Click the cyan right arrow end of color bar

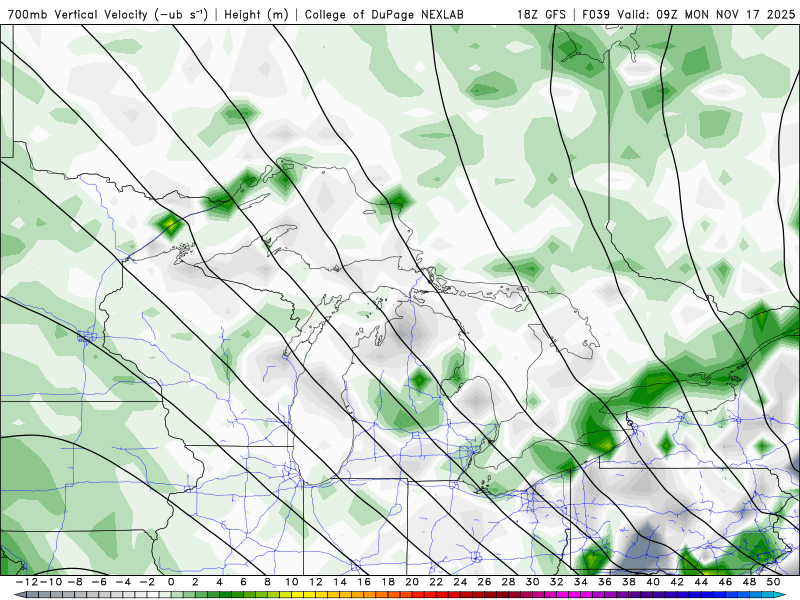781,595
